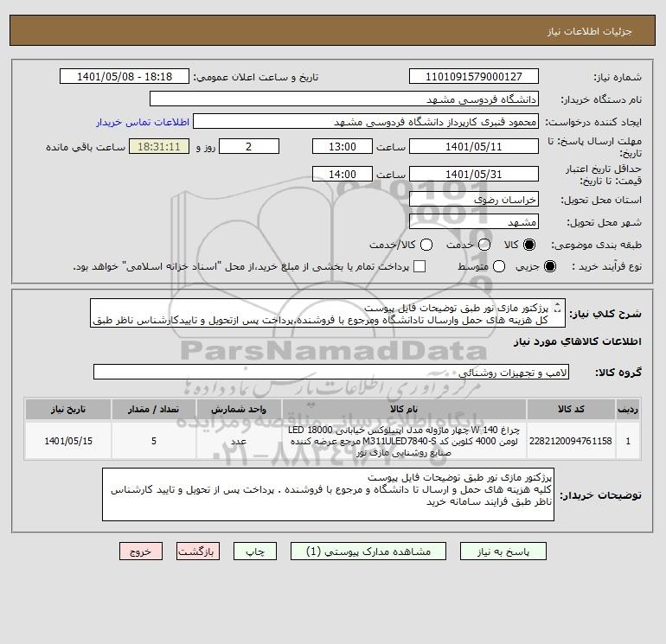Click the remaining days field showing 2

click(249, 147)
